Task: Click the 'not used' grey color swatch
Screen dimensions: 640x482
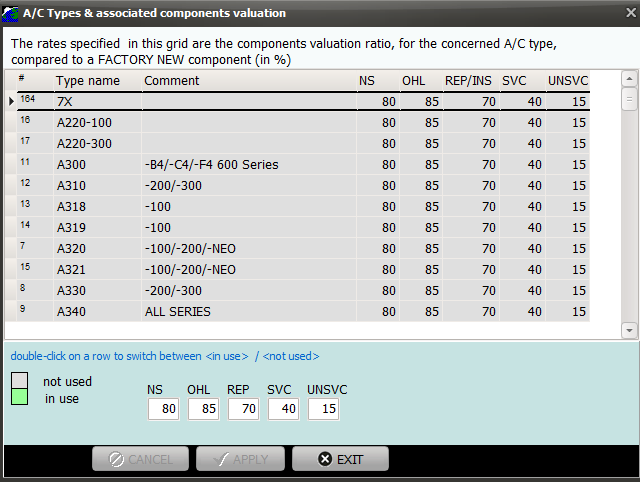Action: coord(20,380)
